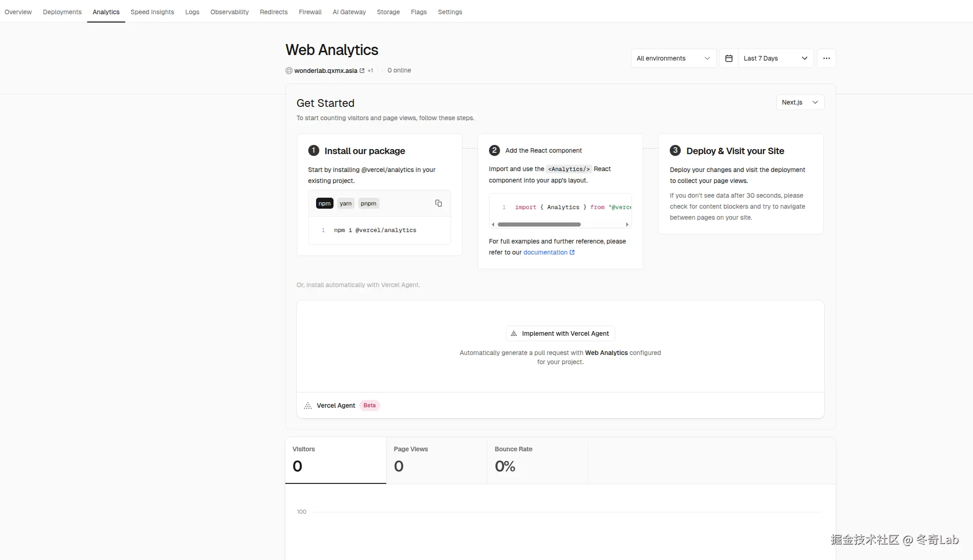Copy the npm install command

(x=438, y=203)
